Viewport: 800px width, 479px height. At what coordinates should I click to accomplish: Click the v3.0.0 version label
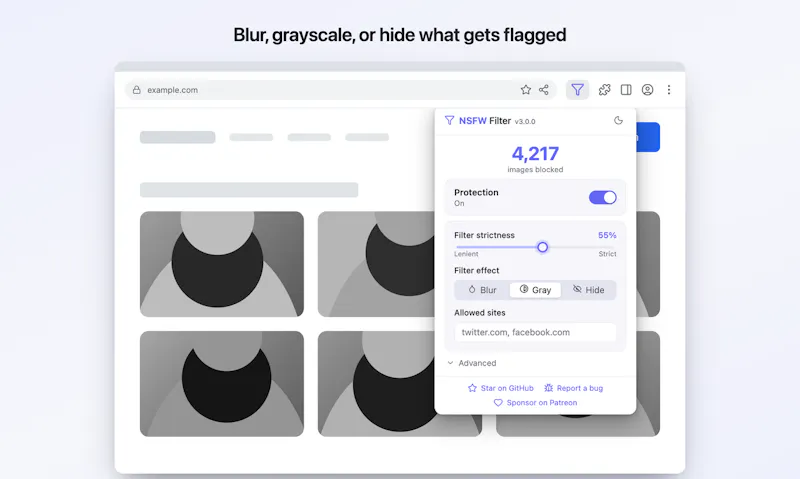point(525,121)
